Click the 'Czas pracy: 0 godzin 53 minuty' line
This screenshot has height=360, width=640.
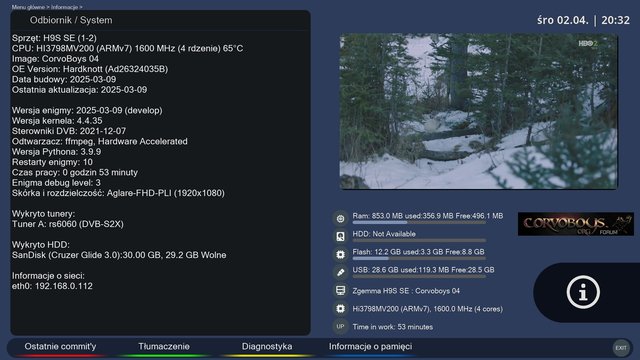click(75, 172)
